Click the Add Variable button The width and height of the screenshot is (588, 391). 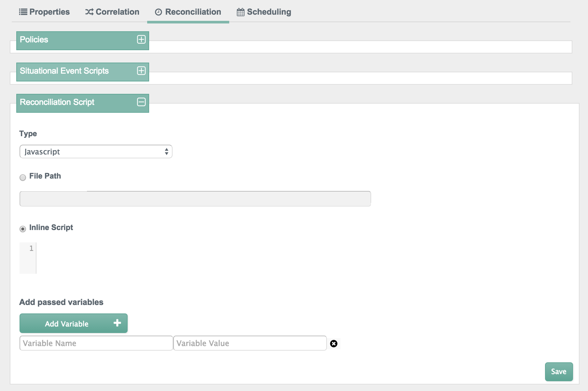(74, 323)
